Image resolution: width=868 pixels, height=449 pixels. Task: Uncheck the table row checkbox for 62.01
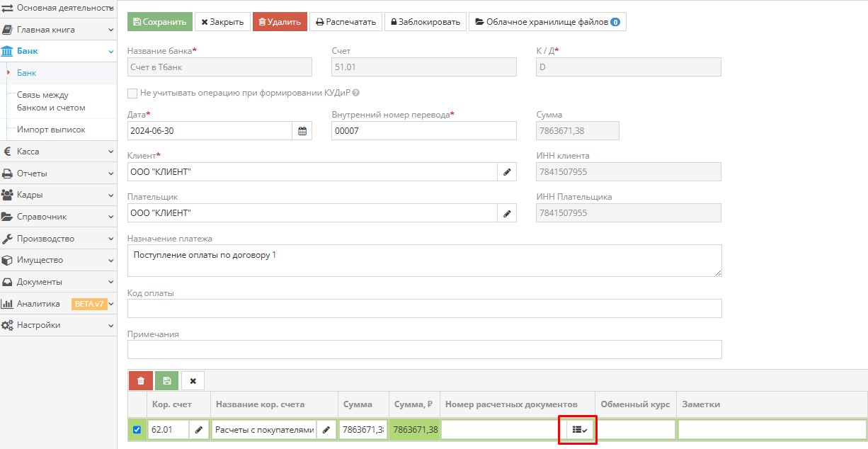pos(137,430)
